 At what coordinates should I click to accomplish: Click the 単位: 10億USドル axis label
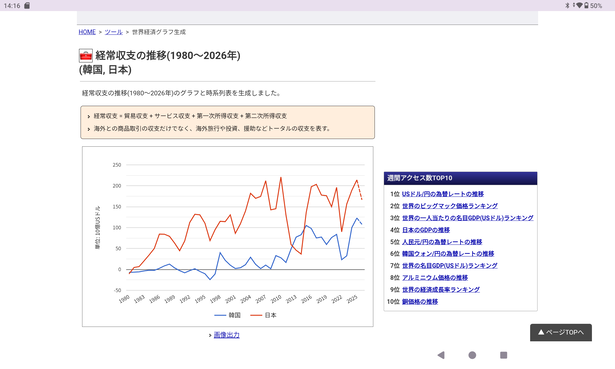[x=98, y=227]
